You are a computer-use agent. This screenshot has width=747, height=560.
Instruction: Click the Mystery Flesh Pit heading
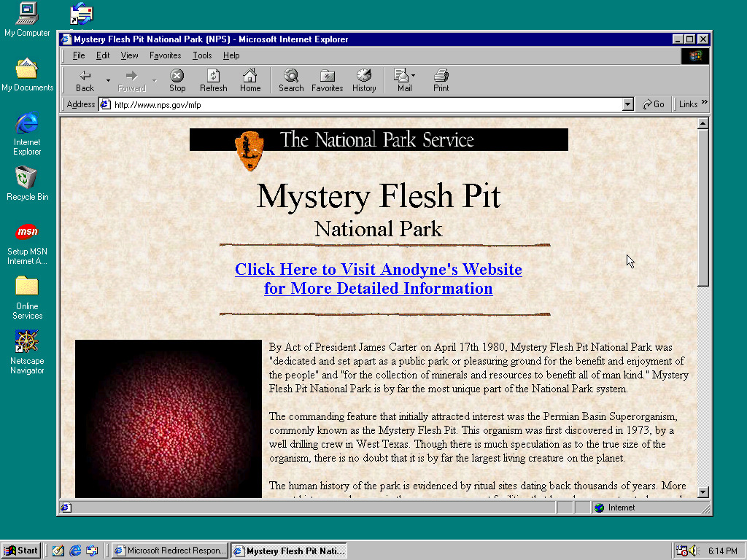pos(379,195)
